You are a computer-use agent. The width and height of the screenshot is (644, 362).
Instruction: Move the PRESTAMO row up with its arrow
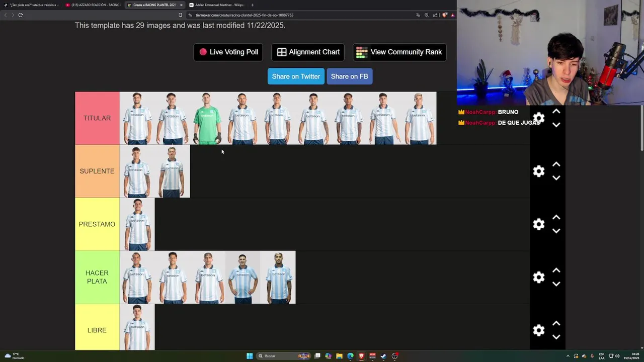click(556, 217)
